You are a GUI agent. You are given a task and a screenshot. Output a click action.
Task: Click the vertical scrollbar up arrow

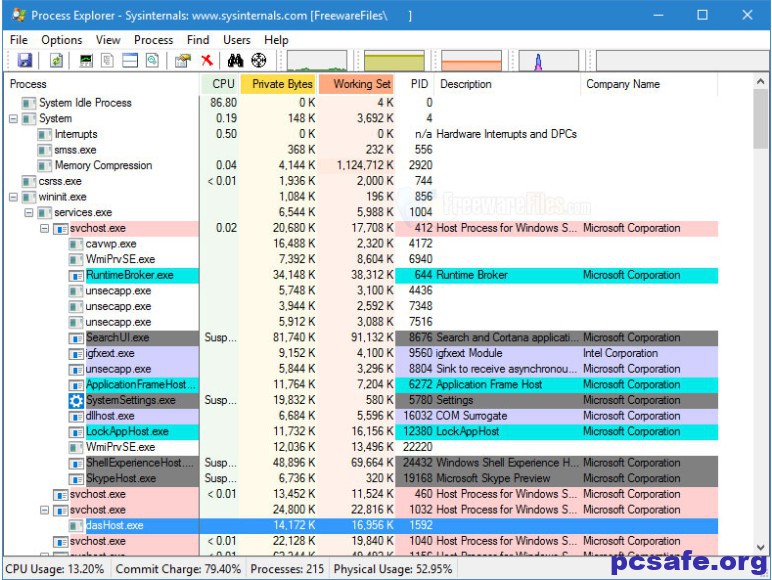click(760, 82)
